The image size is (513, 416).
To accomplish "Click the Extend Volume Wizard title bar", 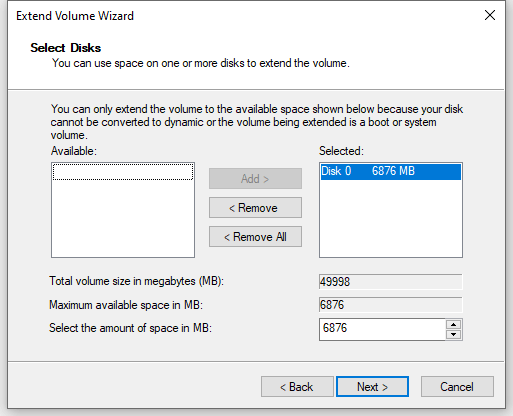I will click(x=233, y=16).
